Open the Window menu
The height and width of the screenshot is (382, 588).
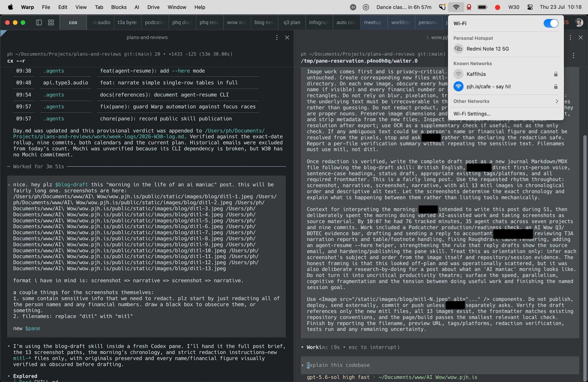click(x=177, y=7)
